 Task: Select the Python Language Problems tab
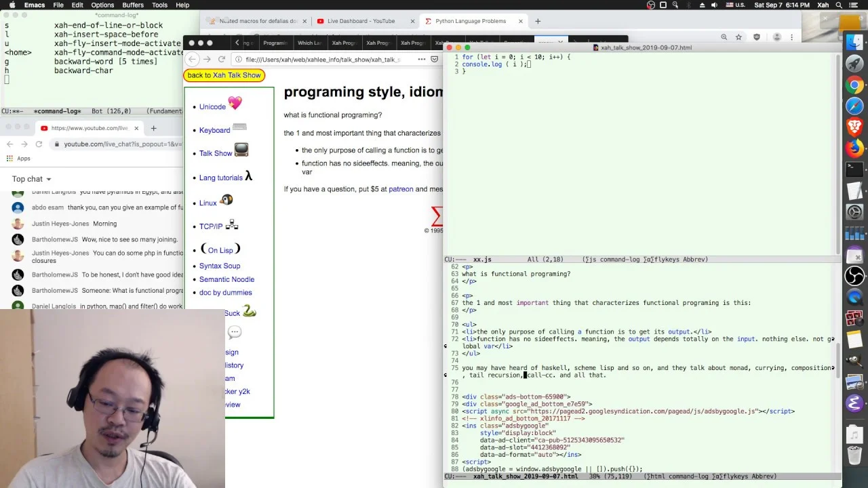click(471, 21)
